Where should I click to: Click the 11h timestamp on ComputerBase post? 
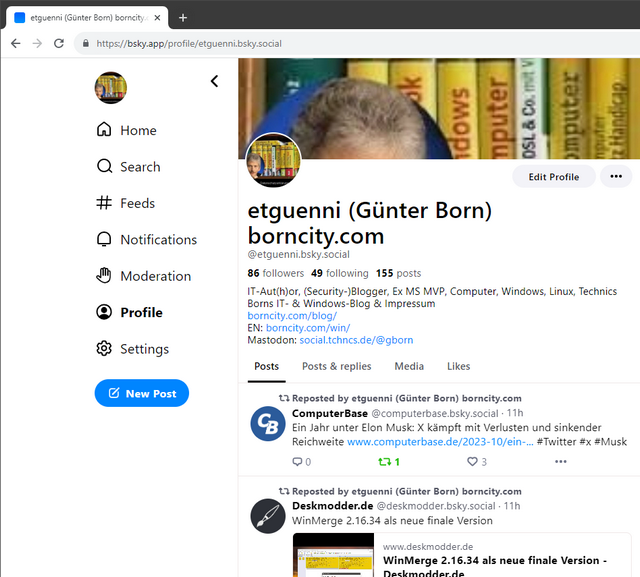point(515,413)
